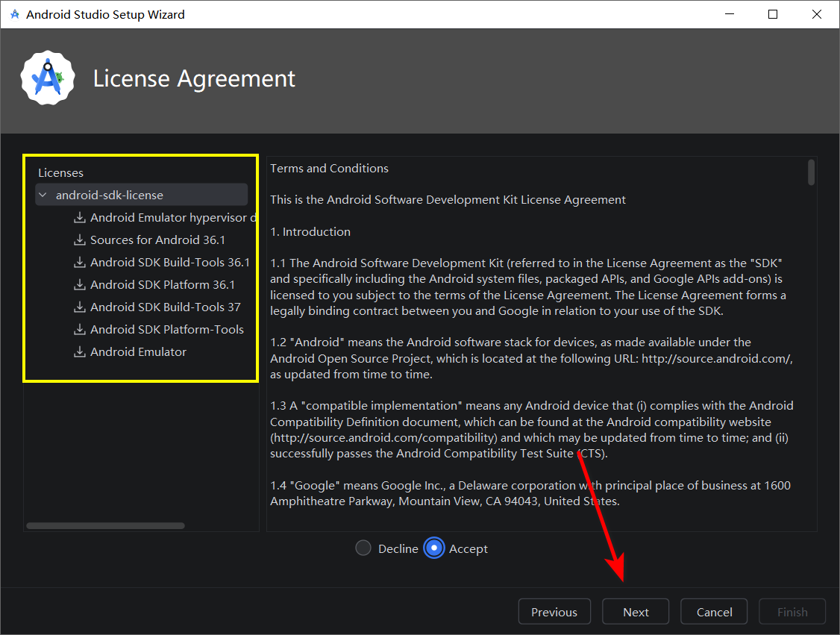Click download icon beside Android SDK Platform-Tools
Image resolution: width=840 pixels, height=635 pixels.
coord(79,330)
